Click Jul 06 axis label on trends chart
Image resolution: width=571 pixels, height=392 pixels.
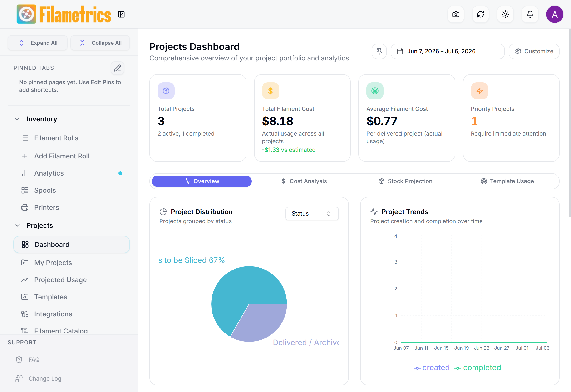(x=542, y=348)
